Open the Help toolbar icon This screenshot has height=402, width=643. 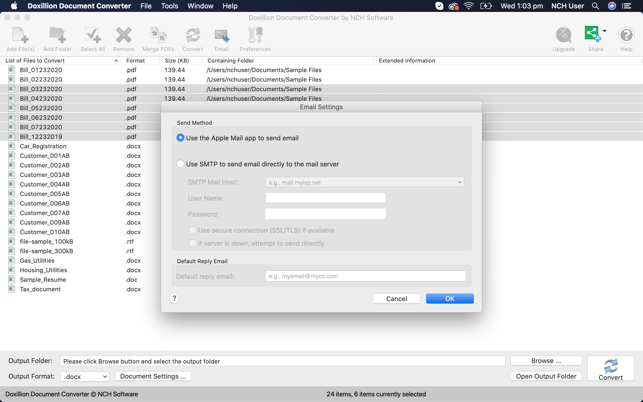tap(626, 39)
